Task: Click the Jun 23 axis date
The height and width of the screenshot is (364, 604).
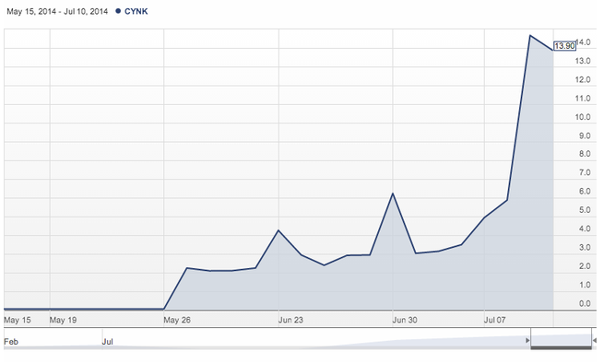Action: pos(290,320)
